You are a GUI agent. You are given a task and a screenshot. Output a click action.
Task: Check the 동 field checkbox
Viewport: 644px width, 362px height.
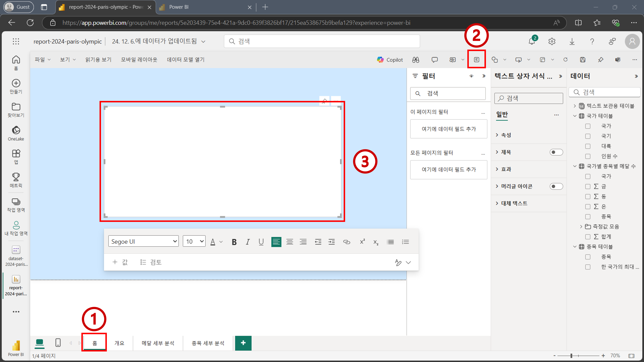tap(588, 196)
